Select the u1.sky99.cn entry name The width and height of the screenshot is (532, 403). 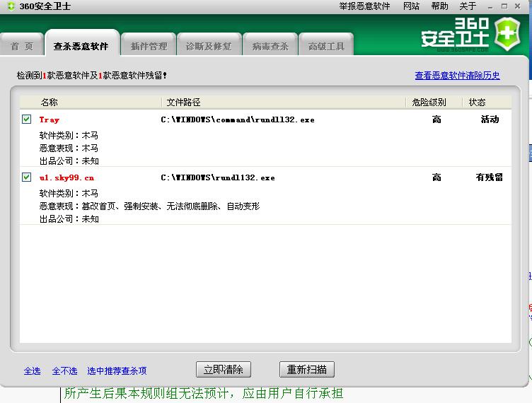(66, 177)
